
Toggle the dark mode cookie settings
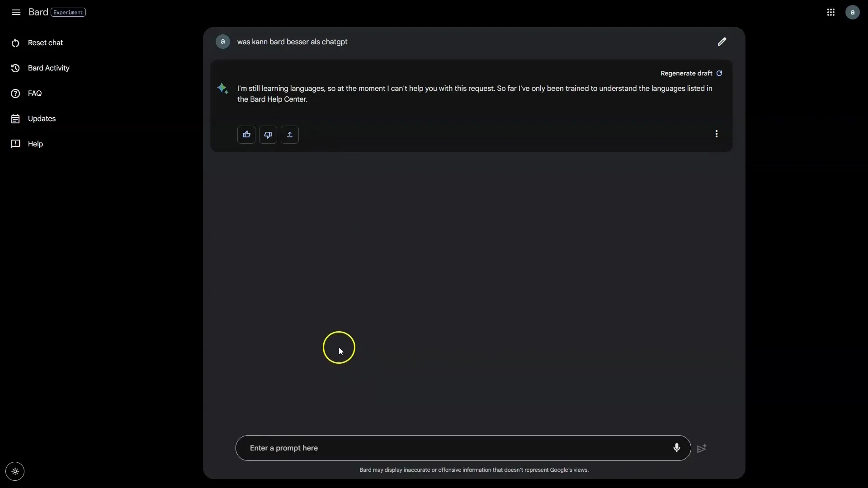click(x=14, y=471)
